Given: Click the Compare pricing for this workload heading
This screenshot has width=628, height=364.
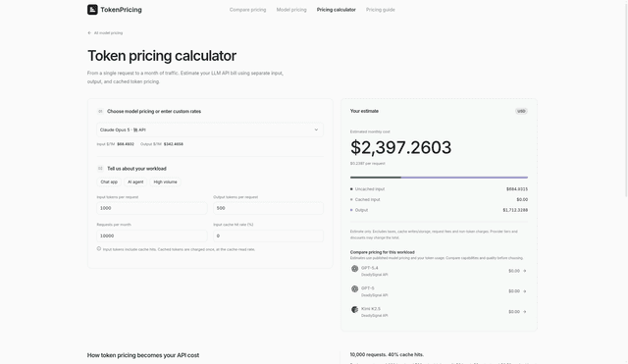Looking at the screenshot, I should tap(383, 252).
